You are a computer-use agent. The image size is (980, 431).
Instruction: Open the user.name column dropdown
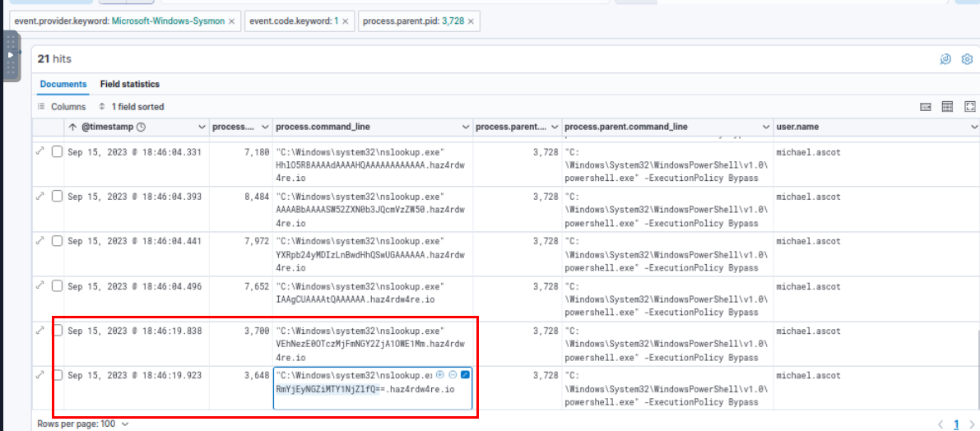[973, 127]
